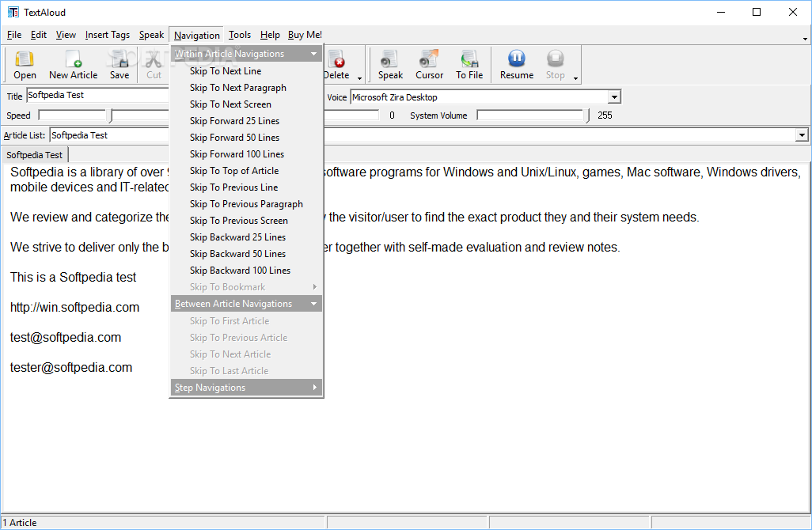
Task: Select Skip To Next Line
Action: click(x=246, y=71)
